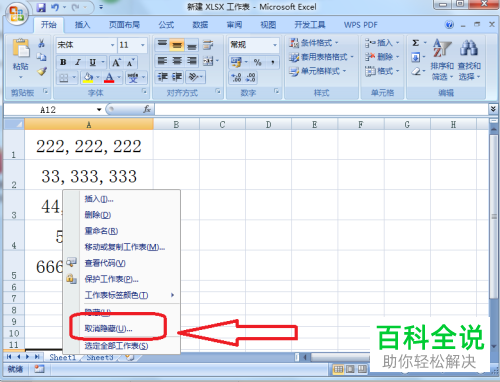Viewport: 500px width, 382px height.
Task: Decrease indent
Action: click(x=162, y=77)
